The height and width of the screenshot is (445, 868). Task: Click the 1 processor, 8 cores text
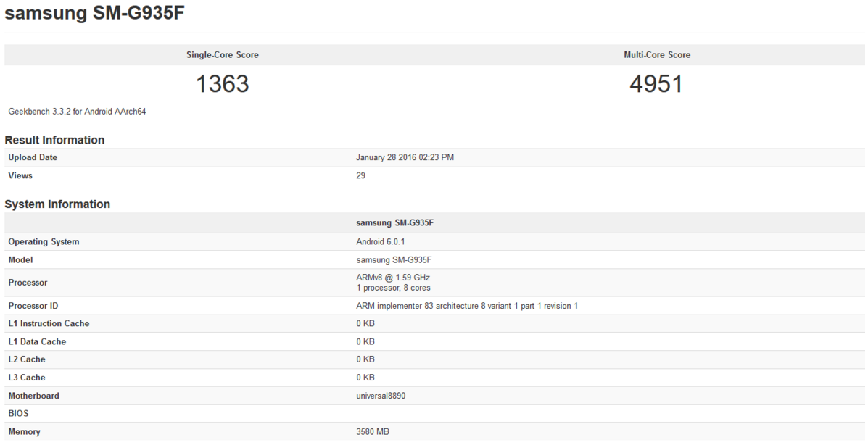click(393, 288)
